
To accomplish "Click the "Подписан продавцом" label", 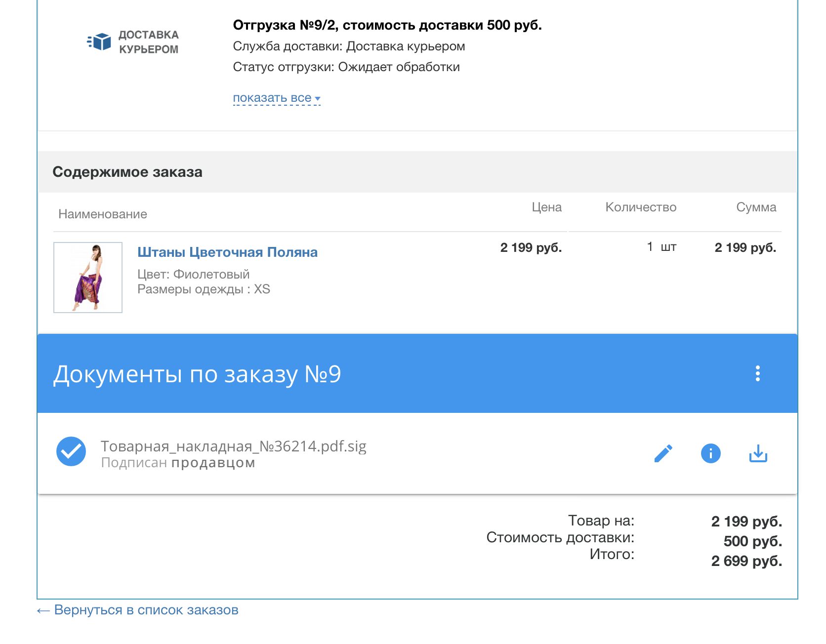I will click(178, 463).
